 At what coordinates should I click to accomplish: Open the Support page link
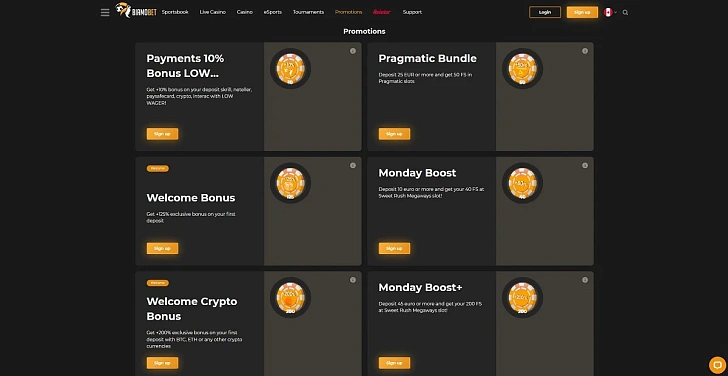pos(412,12)
